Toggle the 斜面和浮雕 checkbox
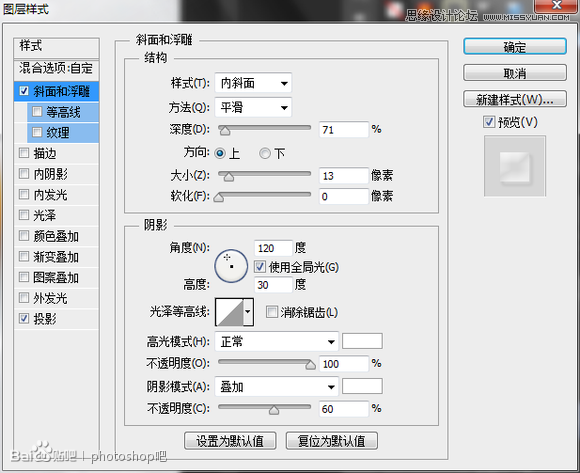The width and height of the screenshot is (580, 473). [24, 91]
